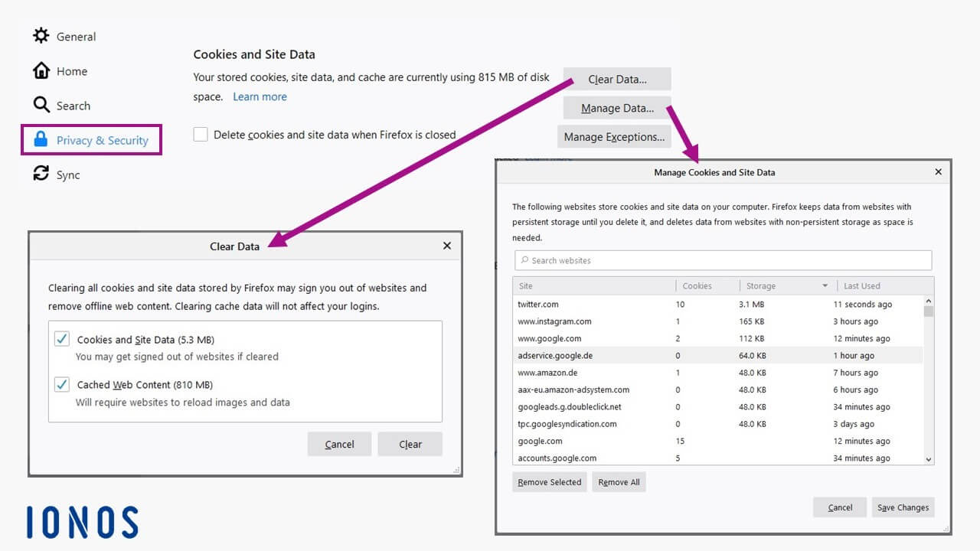This screenshot has width=980, height=551.
Task: Click Remove All button
Action: coord(619,482)
